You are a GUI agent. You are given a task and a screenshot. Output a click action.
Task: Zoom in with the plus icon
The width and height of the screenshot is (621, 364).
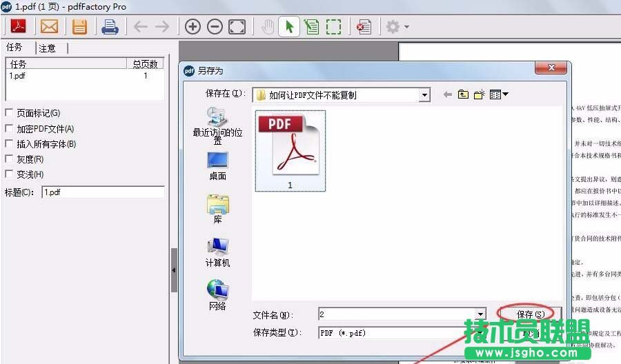point(193,27)
